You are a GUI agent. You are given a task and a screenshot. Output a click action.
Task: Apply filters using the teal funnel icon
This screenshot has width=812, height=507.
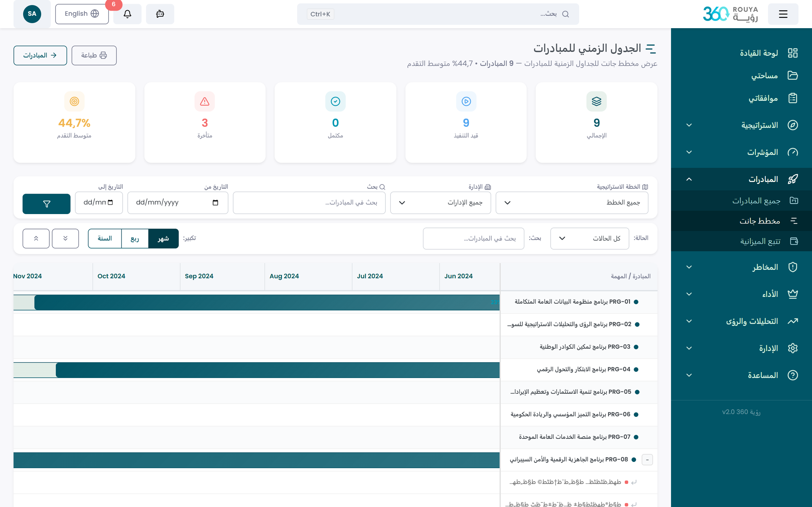tap(46, 203)
